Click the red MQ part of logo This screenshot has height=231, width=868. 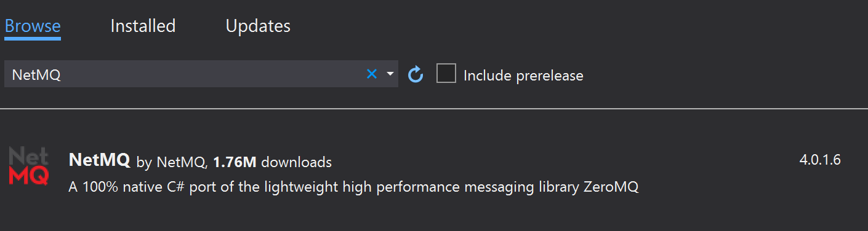click(29, 176)
